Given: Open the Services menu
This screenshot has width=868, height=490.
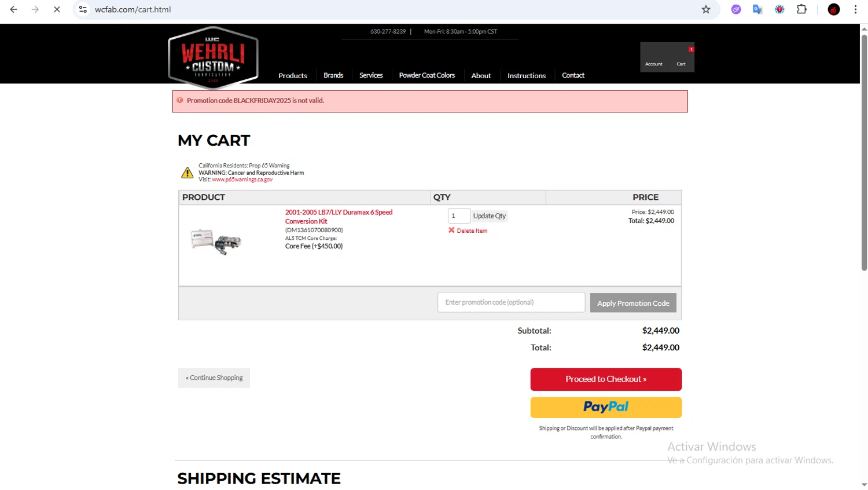Looking at the screenshot, I should click(x=371, y=75).
